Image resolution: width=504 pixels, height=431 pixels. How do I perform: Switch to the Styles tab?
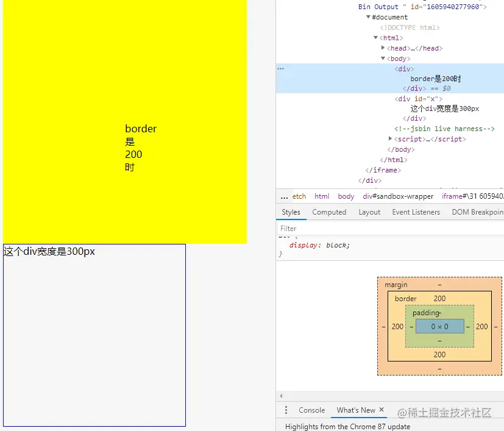pyautogui.click(x=291, y=212)
